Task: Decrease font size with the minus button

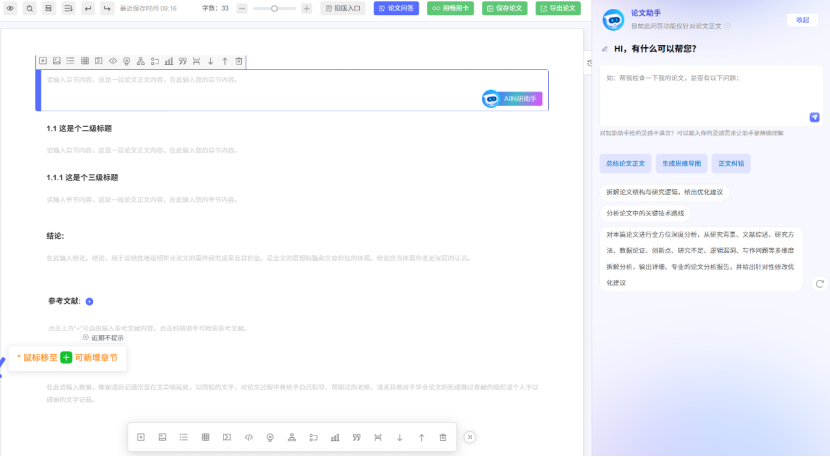Action: (242, 8)
